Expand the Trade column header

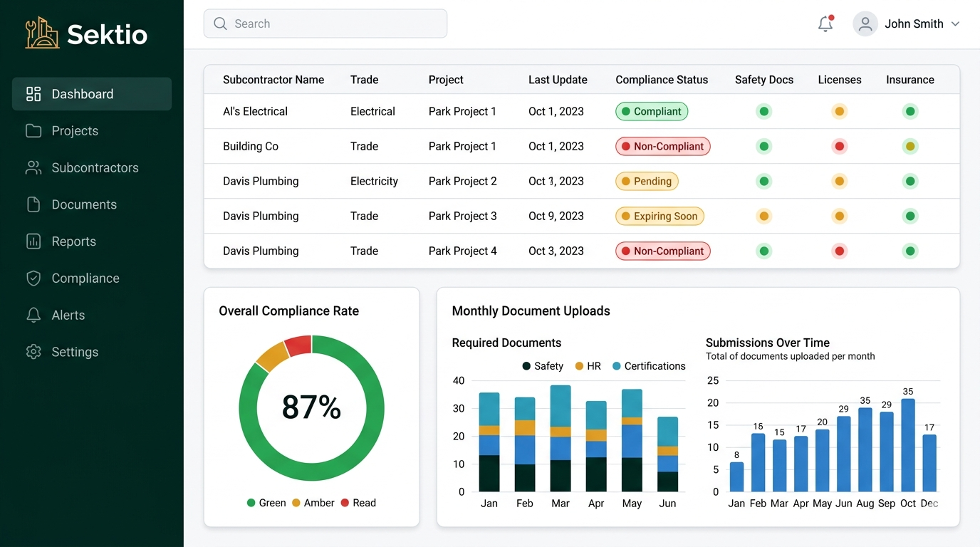364,79
